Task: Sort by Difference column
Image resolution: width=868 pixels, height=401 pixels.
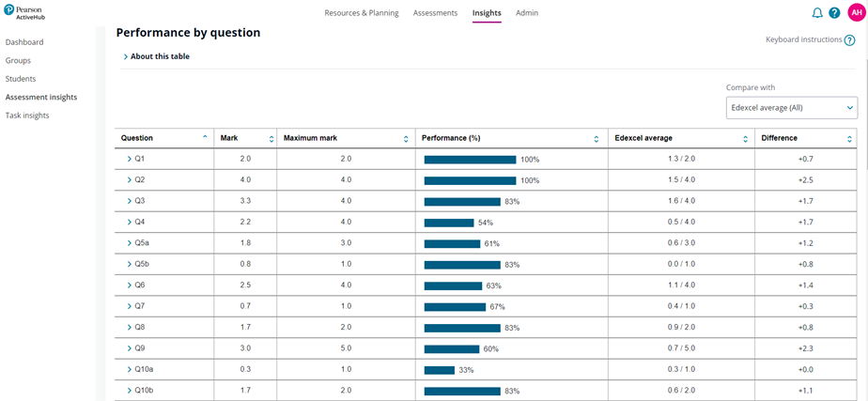Action: pyautogui.click(x=849, y=139)
